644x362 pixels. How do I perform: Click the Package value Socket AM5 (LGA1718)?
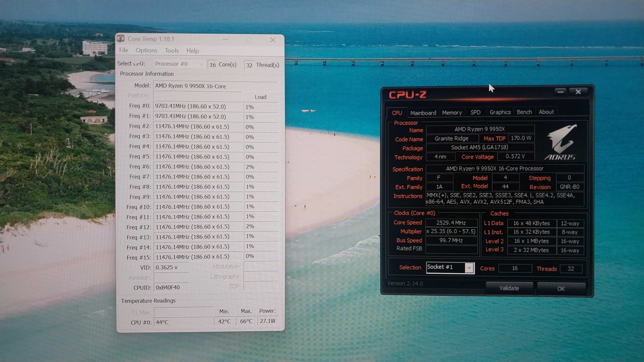(480, 147)
